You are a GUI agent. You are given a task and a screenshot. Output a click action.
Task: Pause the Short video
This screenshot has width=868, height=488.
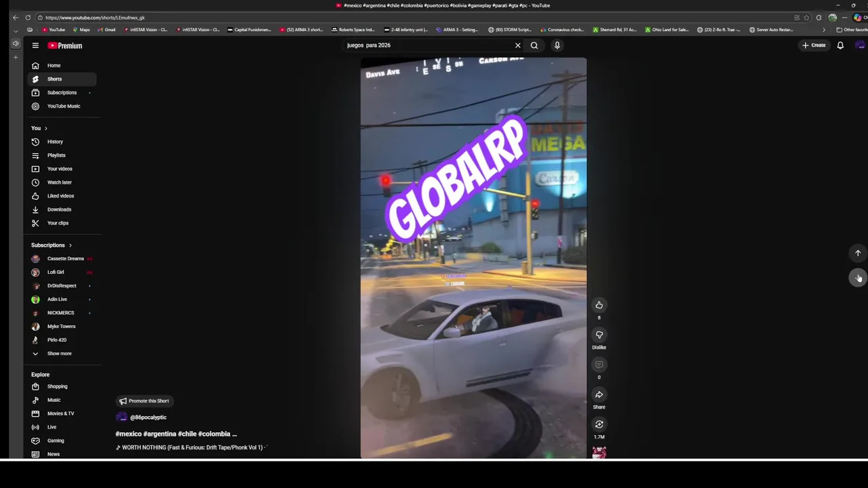pyautogui.click(x=473, y=258)
